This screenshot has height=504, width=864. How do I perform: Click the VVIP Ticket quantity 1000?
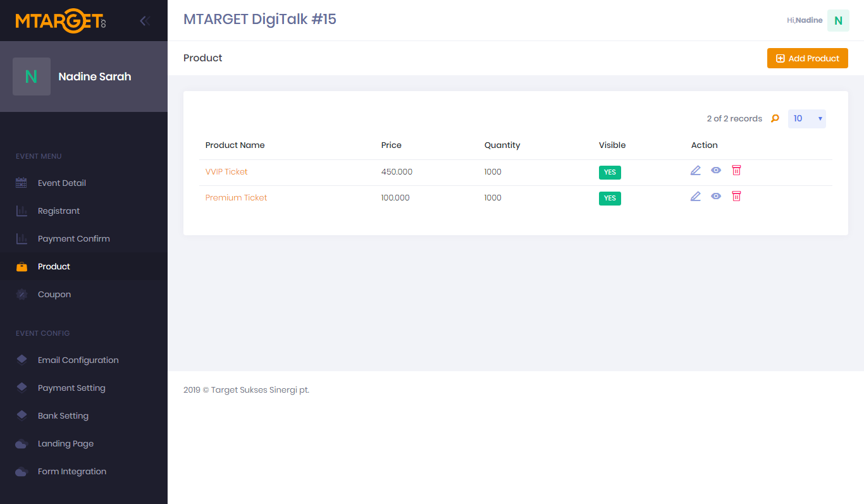click(x=493, y=171)
